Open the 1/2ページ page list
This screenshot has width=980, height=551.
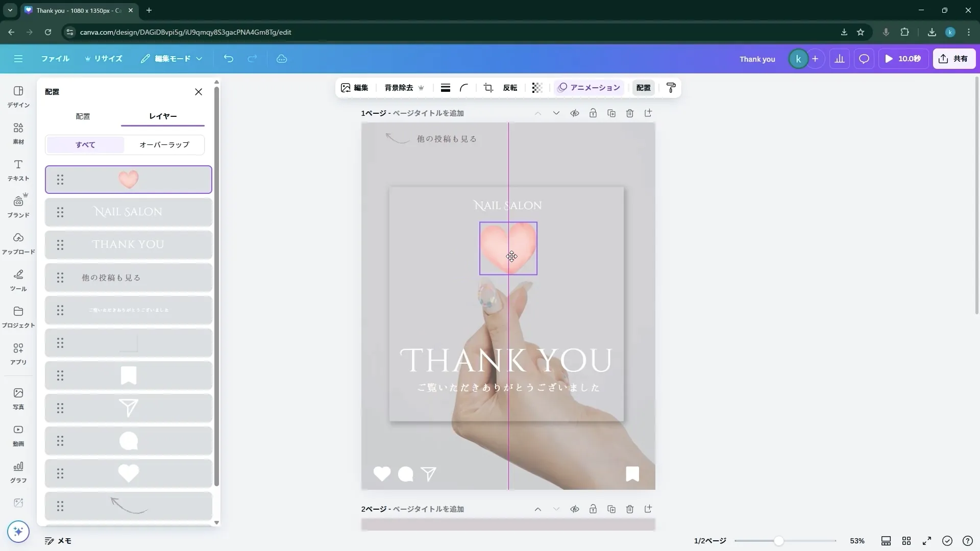(710, 541)
